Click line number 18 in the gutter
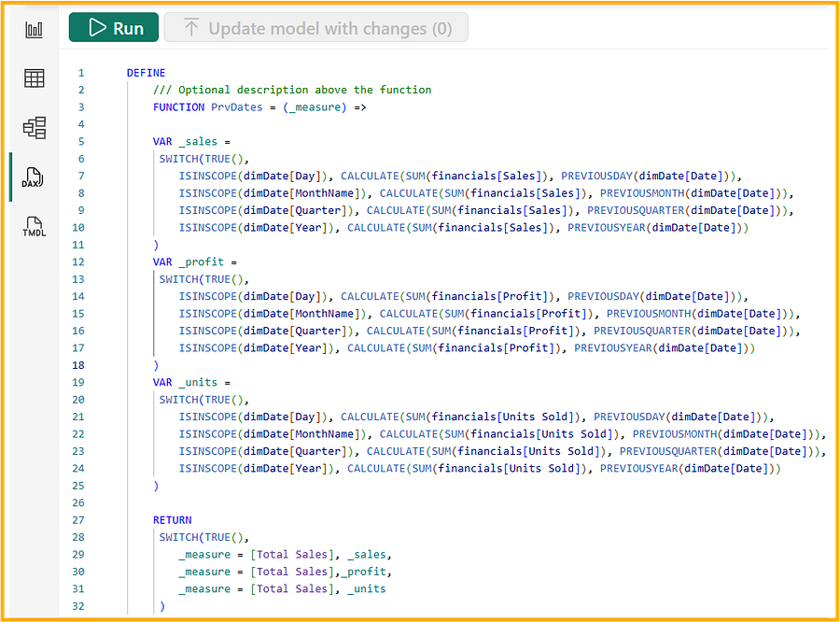Image resolution: width=840 pixels, height=622 pixels. pos(80,364)
